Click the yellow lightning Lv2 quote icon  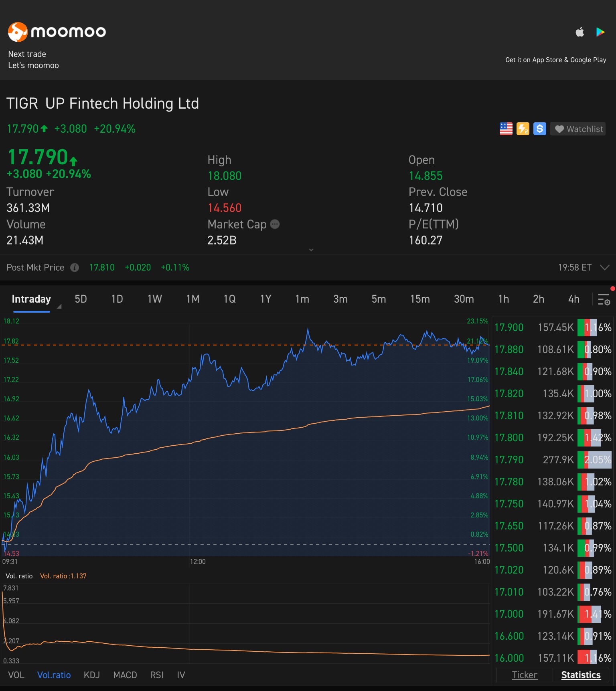pos(523,129)
